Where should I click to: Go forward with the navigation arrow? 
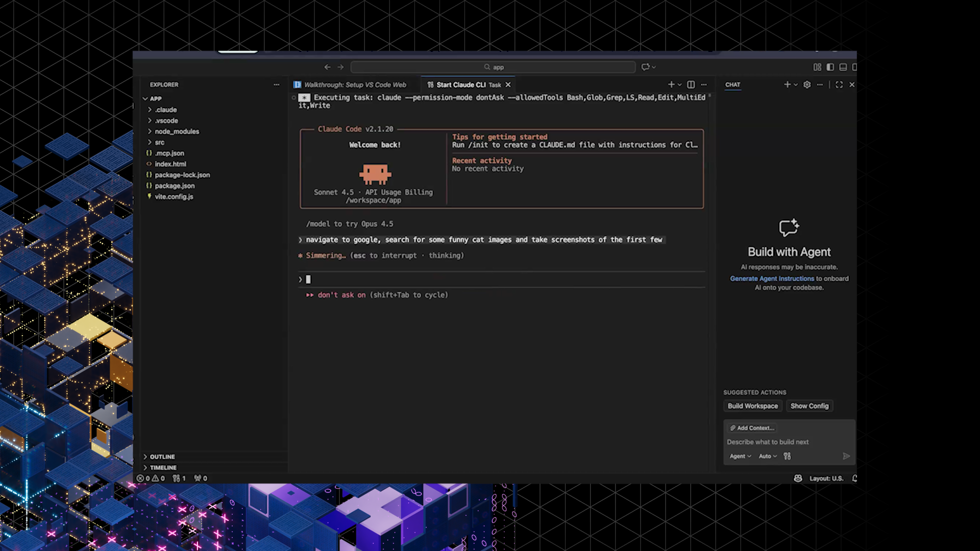coord(340,67)
